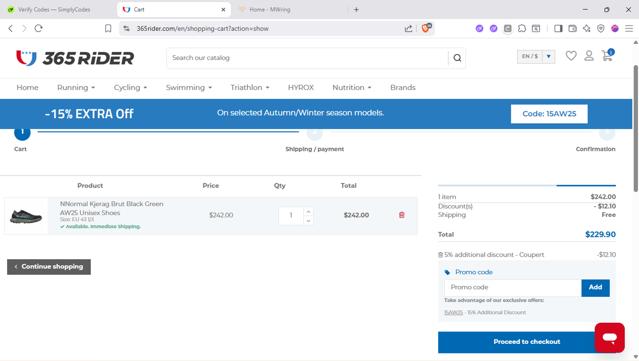The height and width of the screenshot is (361, 639).
Task: Click the $229.90 total amount
Action: pos(600,234)
